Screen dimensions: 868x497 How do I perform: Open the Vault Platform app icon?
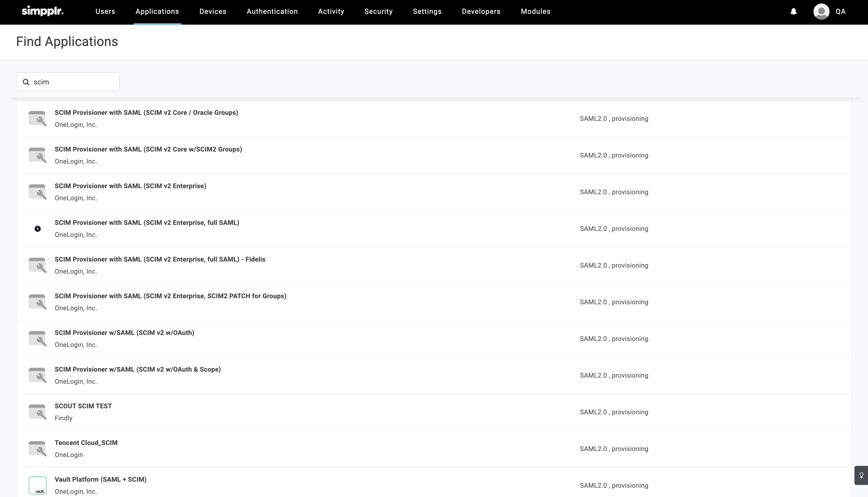(38, 485)
